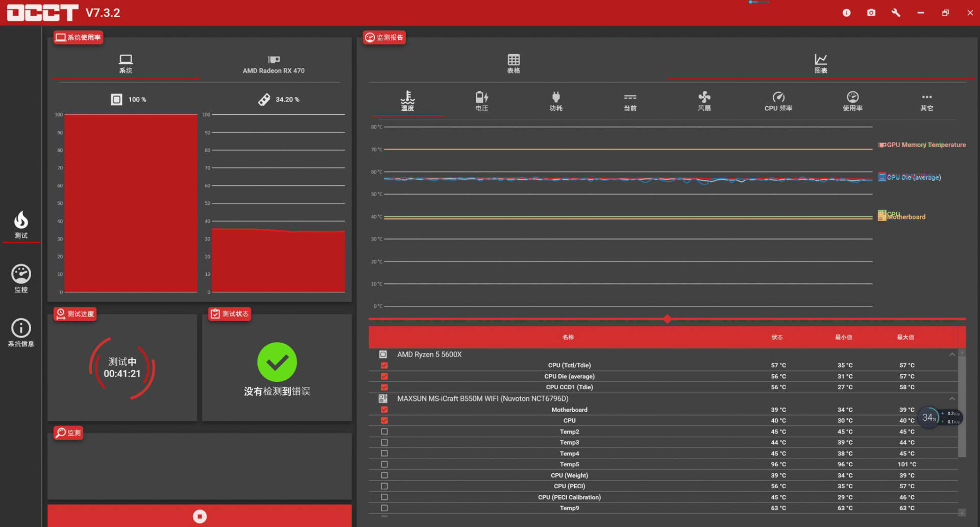Uncheck the CPU CCD1 (Tdie) sensor
Viewport: 980px width, 527px height.
(x=384, y=387)
